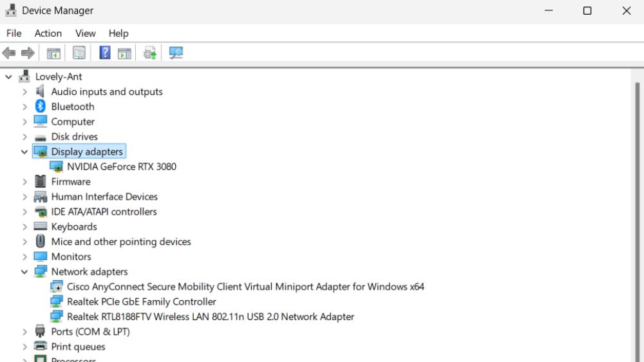644x362 pixels.
Task: Click the Monitors category icon
Action: [x=40, y=256]
